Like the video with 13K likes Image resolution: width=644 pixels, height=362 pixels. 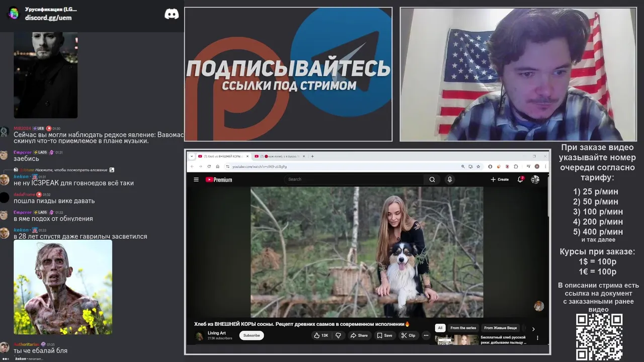click(321, 335)
